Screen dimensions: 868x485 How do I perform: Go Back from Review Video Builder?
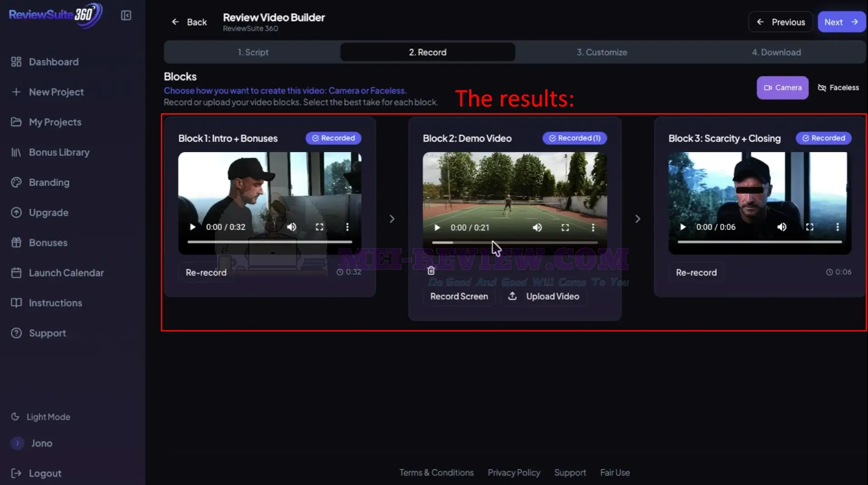click(x=189, y=22)
